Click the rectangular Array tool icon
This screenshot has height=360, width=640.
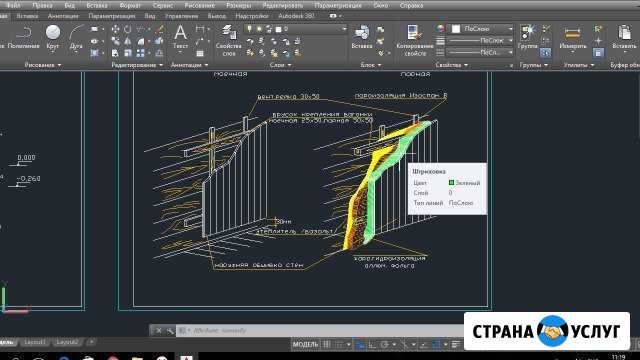click(x=140, y=53)
